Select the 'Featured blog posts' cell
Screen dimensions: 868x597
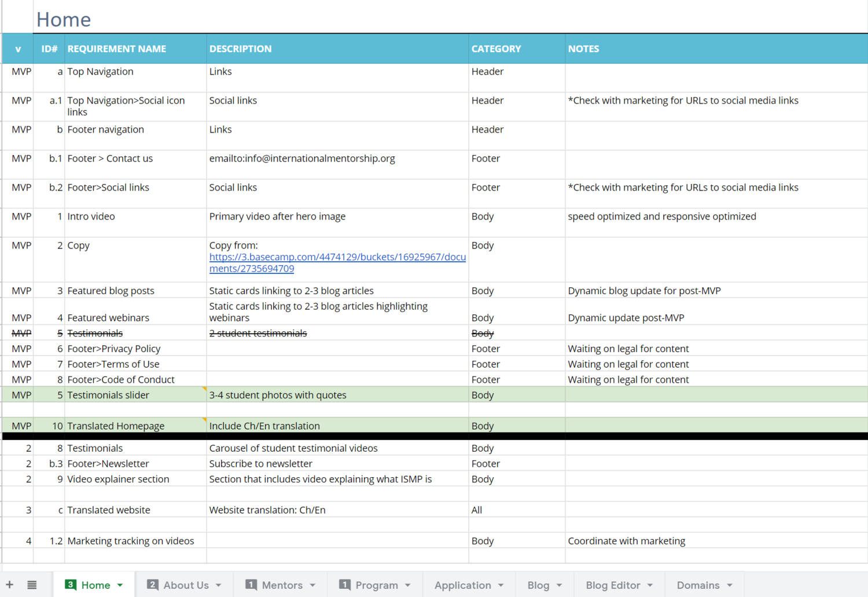pyautogui.click(x=135, y=290)
